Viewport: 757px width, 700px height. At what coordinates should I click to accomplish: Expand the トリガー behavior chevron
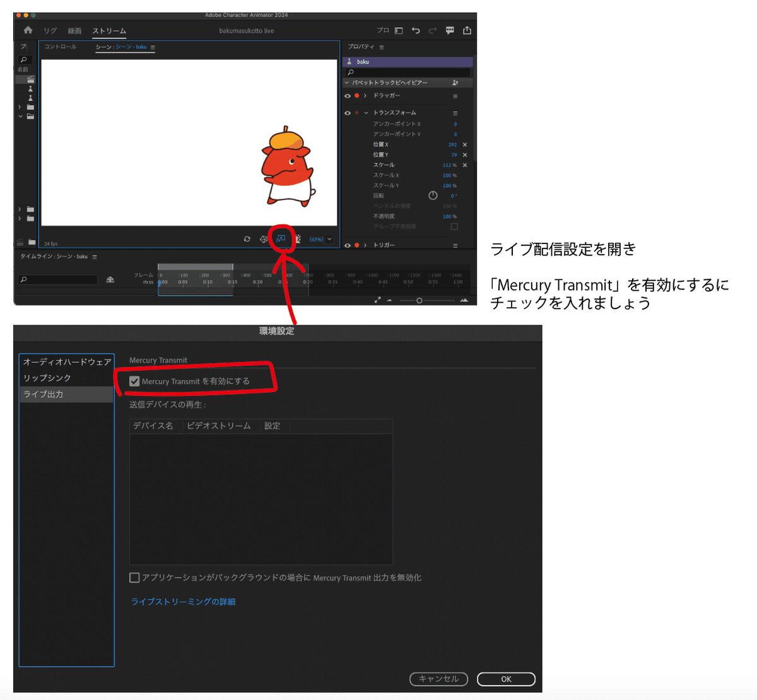(365, 245)
